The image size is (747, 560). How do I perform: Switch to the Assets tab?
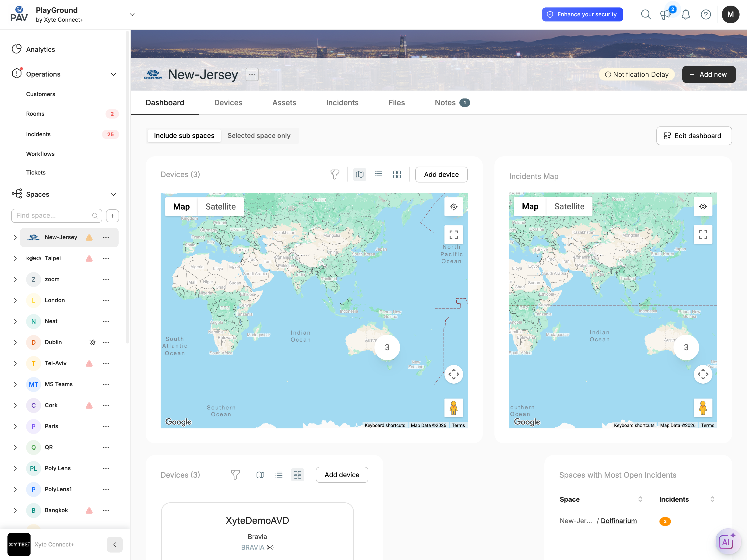(x=284, y=103)
